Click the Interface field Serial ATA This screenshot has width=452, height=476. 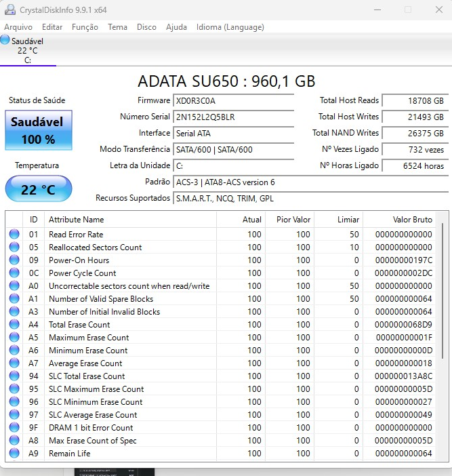coord(234,134)
